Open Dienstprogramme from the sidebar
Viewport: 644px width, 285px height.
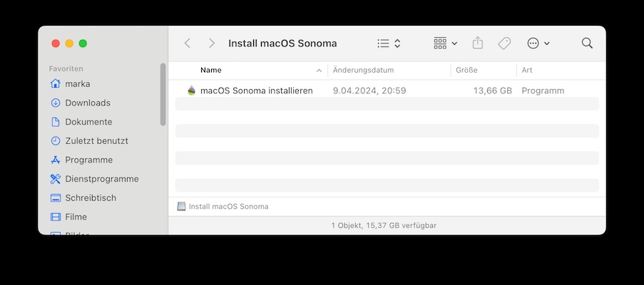point(101,179)
